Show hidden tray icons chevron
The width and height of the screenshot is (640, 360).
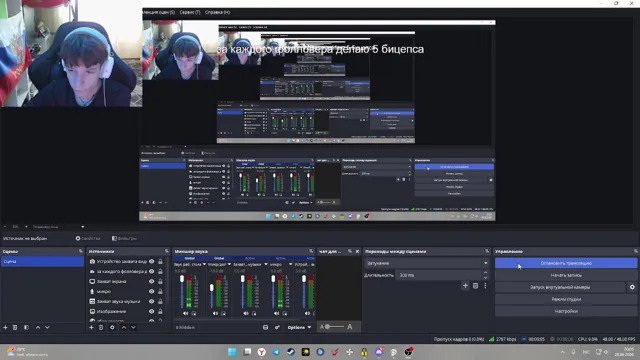[563, 352]
